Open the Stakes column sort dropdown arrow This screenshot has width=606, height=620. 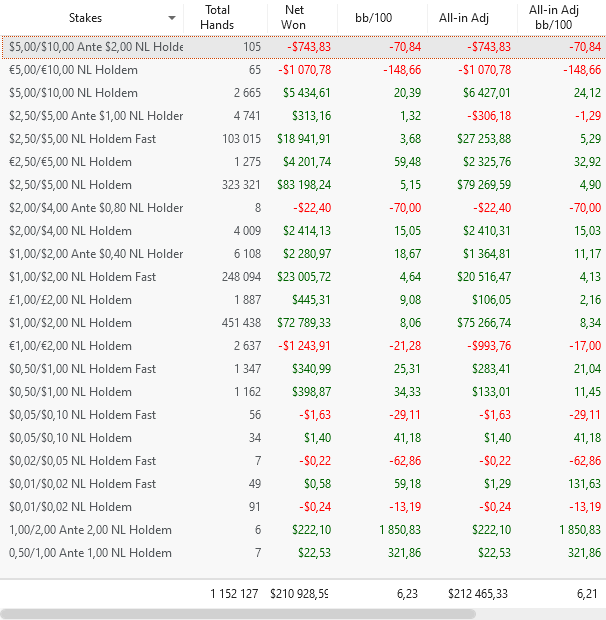point(173,18)
